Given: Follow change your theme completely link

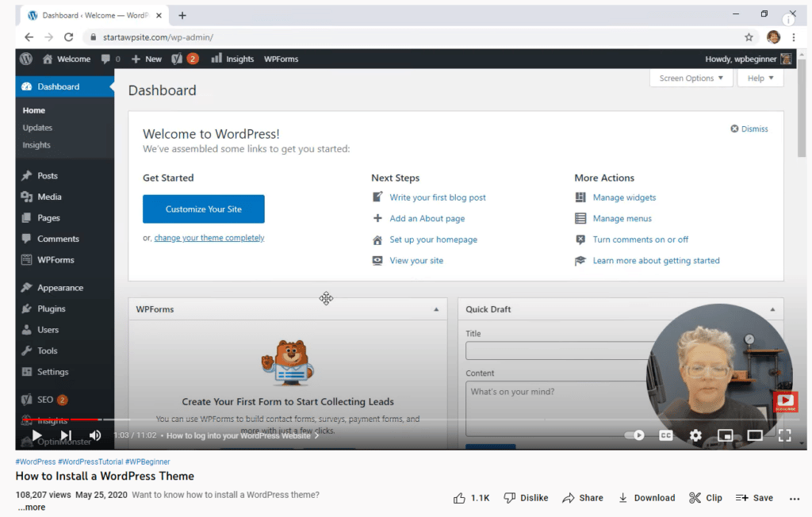Looking at the screenshot, I should pos(209,238).
